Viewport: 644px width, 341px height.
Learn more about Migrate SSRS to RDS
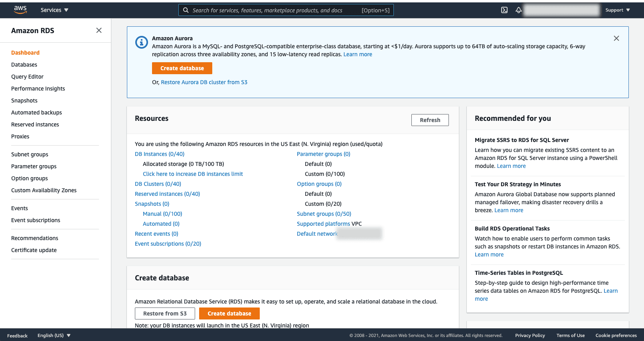[x=511, y=166]
